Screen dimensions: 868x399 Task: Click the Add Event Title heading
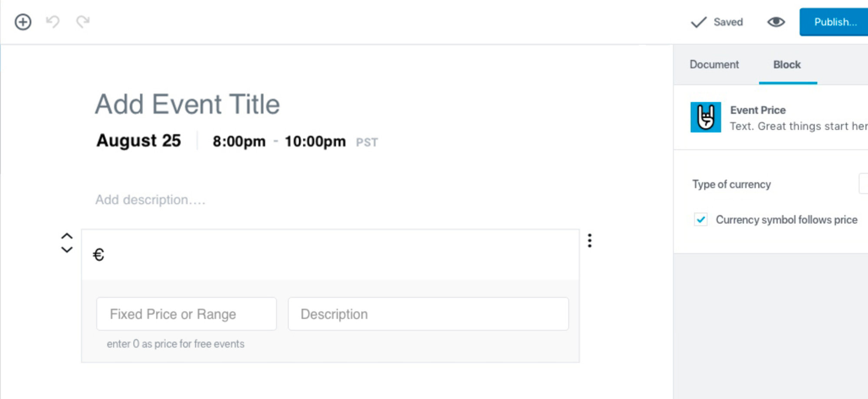(187, 104)
